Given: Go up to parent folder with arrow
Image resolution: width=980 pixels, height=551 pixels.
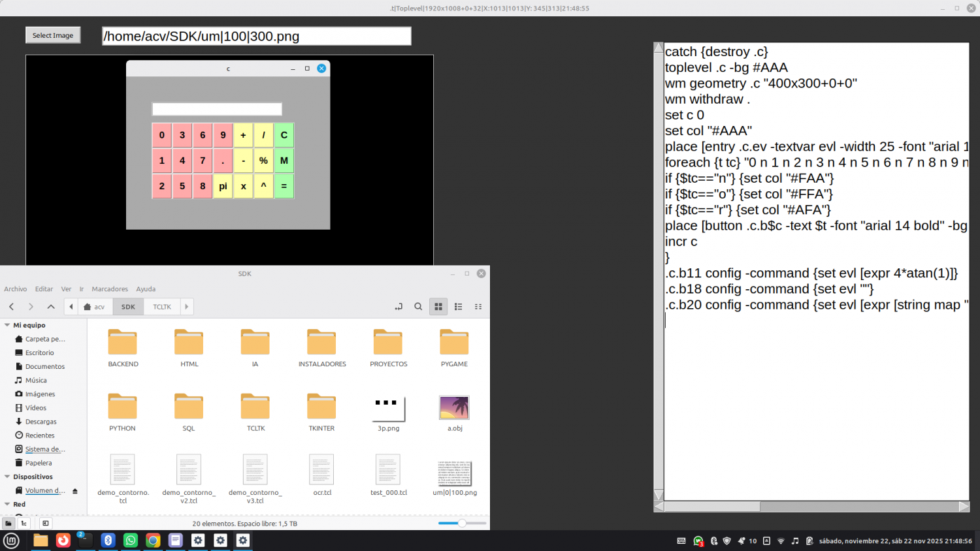Looking at the screenshot, I should click(51, 307).
